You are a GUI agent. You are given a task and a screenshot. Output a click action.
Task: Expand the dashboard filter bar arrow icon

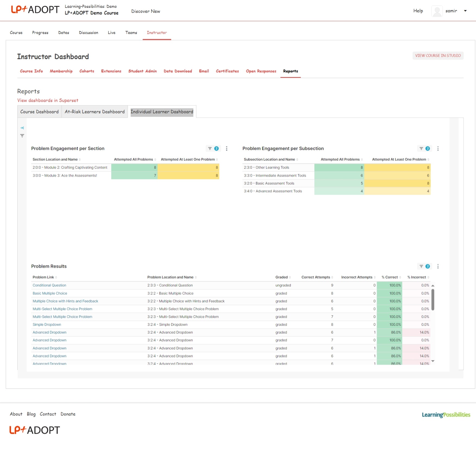pos(22,128)
